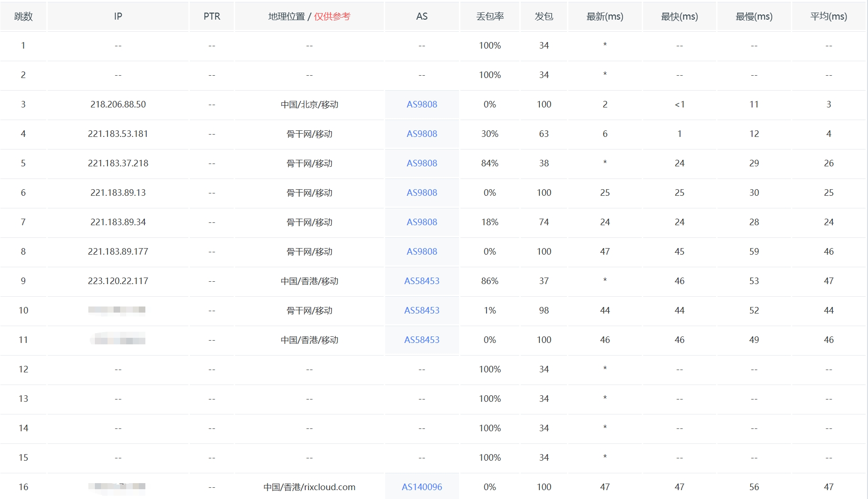This screenshot has height=499, width=868.
Task: Select 骨干网/移动 location for 221.183.89.177
Action: click(309, 251)
